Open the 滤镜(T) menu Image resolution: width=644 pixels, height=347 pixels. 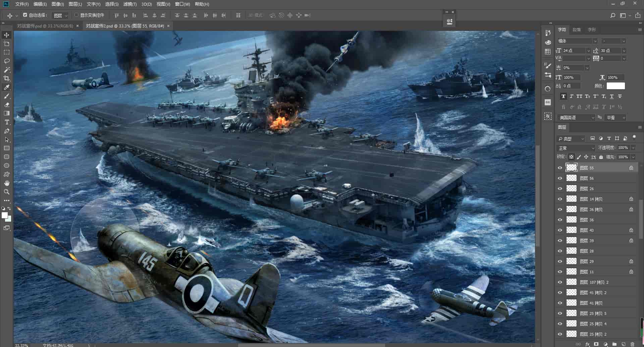click(x=130, y=4)
